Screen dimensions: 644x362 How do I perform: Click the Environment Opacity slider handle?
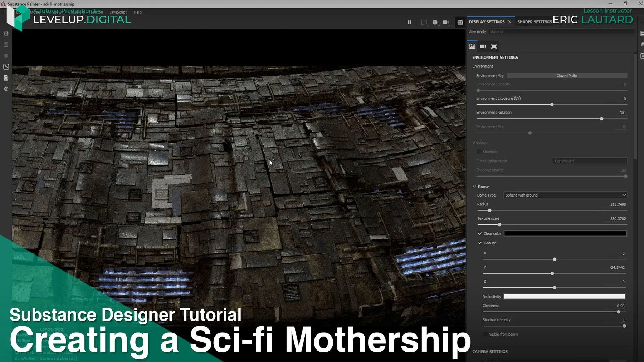pyautogui.click(x=478, y=90)
